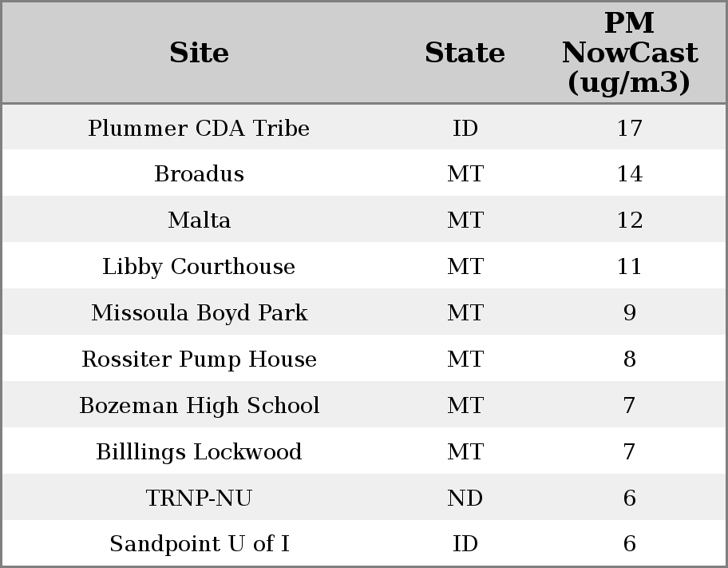Click the Bozeman High School site
Screen dimensions: 728x568
pos(199,406)
